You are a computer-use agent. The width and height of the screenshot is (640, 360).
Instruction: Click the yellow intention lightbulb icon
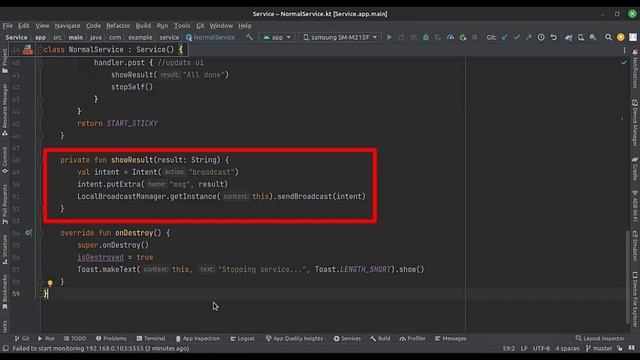click(x=50, y=282)
